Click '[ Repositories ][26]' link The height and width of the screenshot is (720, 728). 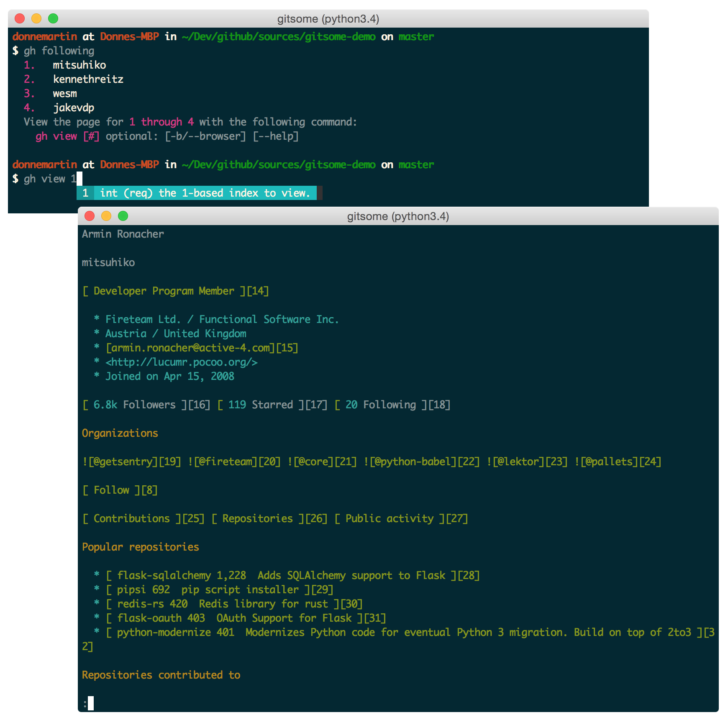pos(269,518)
